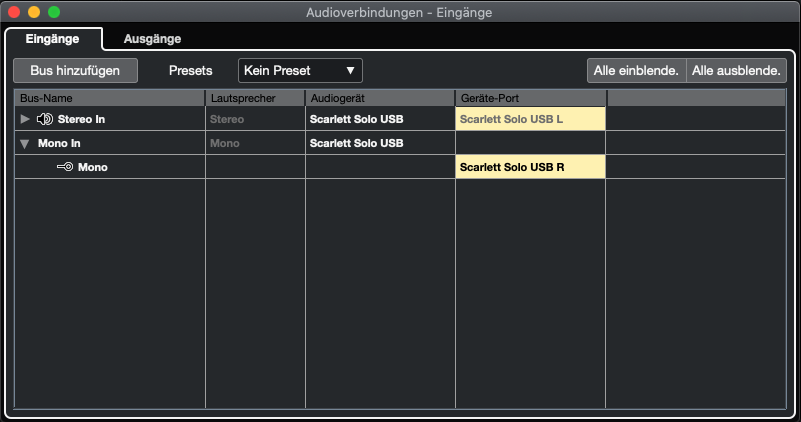Click the Mono speaker configuration cell

click(x=255, y=143)
